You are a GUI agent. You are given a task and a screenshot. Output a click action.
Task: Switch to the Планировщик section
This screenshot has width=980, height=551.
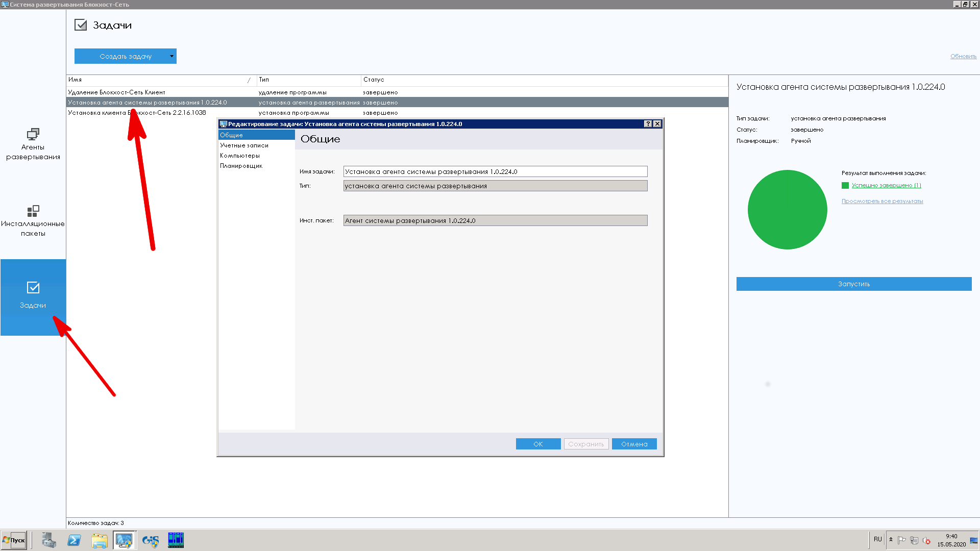[x=256, y=166]
